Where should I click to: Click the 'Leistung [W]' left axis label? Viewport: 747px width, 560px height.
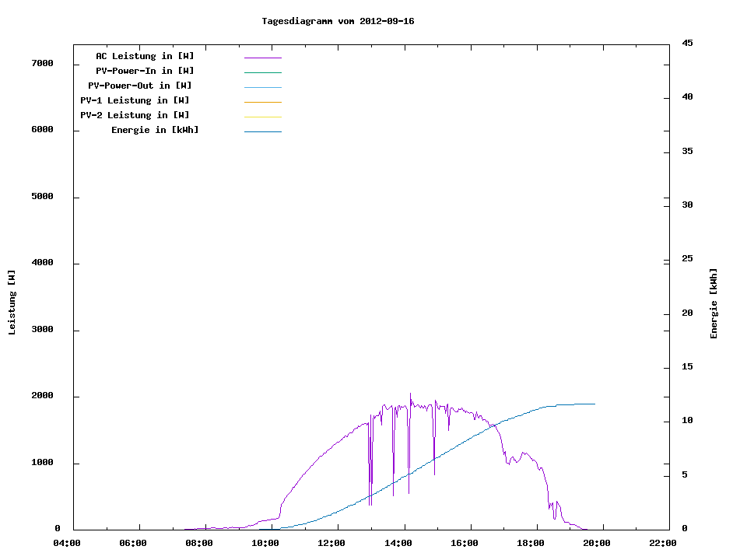tap(12, 303)
